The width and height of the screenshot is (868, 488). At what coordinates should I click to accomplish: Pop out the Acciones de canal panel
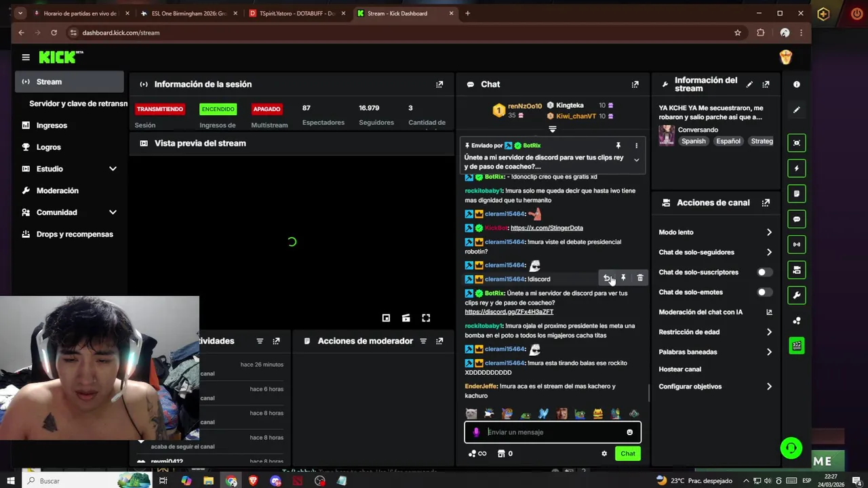pyautogui.click(x=766, y=203)
